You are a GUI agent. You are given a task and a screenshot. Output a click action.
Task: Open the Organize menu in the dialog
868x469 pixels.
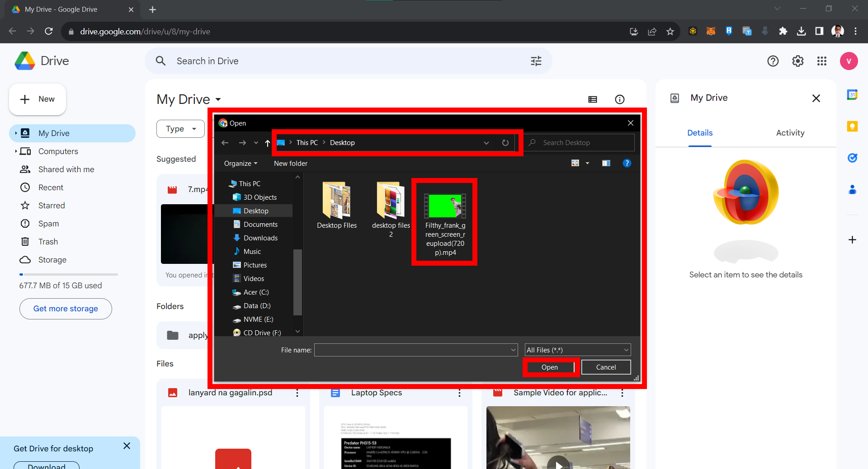240,163
